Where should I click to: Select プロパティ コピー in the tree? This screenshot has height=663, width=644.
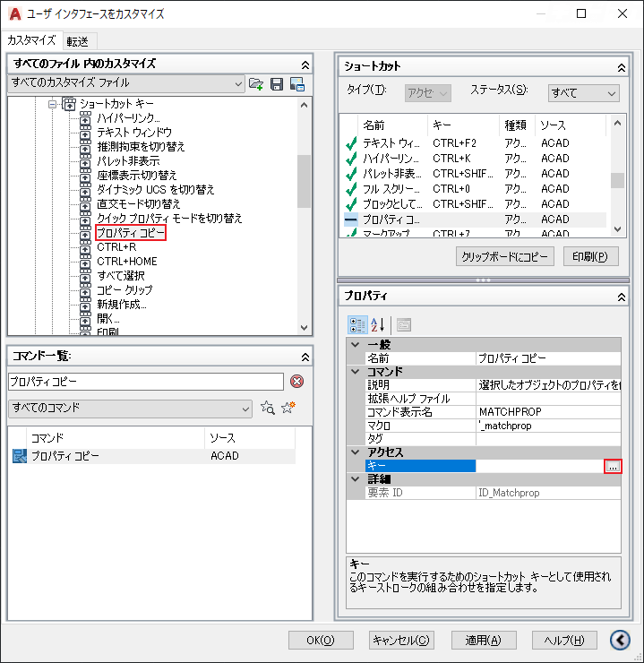pos(131,233)
